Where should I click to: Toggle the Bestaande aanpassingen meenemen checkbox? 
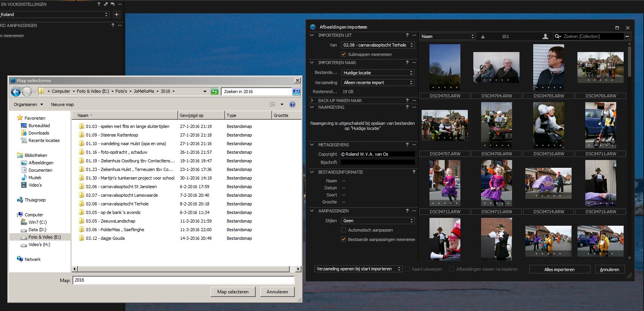(344, 239)
